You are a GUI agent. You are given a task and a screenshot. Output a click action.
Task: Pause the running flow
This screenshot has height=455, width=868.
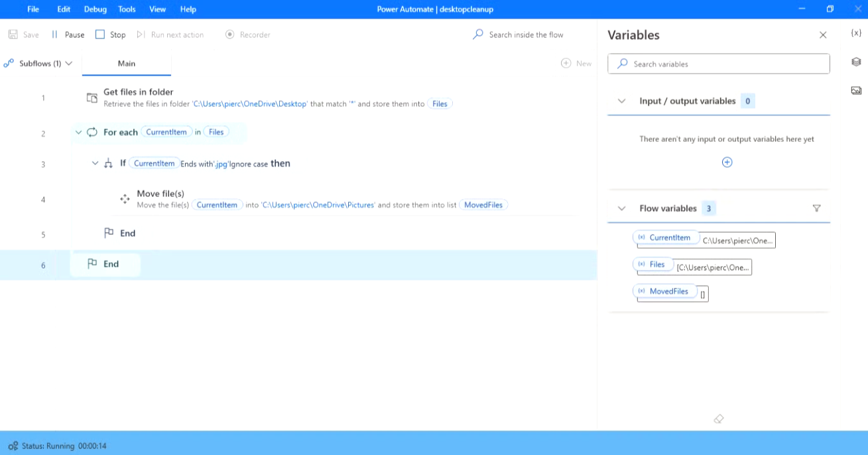click(68, 34)
